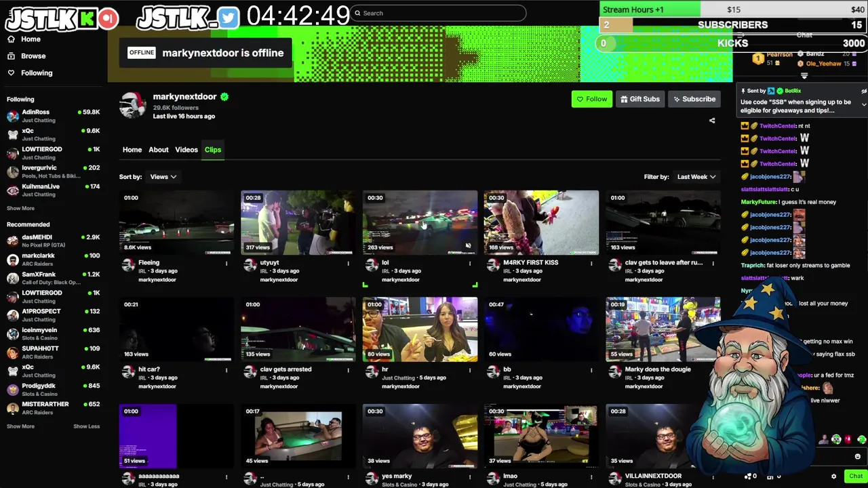Click the red record icon in the overlay
This screenshot has height=488, width=868.
tap(108, 19)
